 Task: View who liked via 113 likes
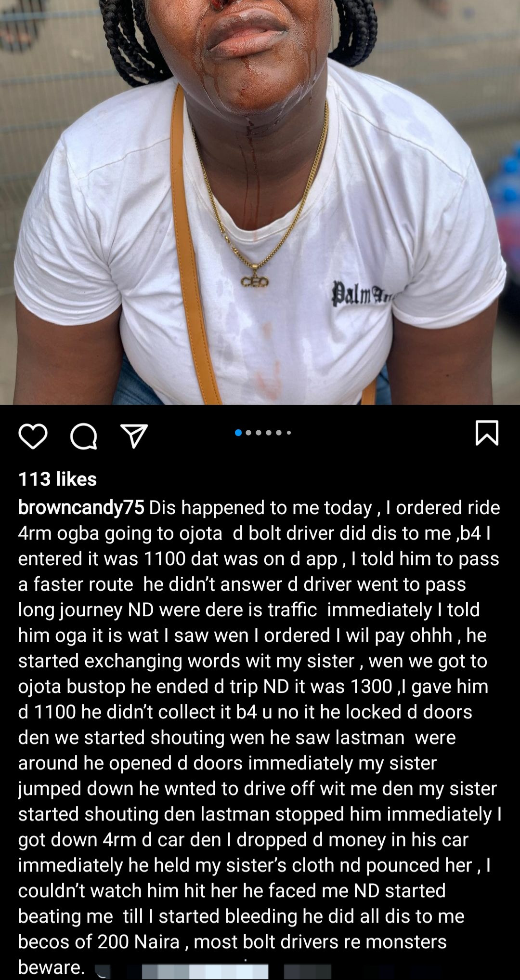pyautogui.click(x=58, y=479)
